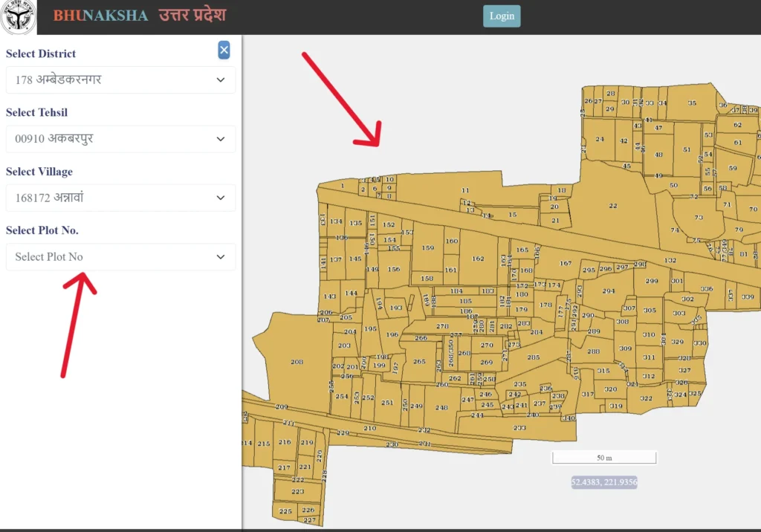Click the Uttar Pradesh government emblem logo
The width and height of the screenshot is (761, 532).
point(17,17)
